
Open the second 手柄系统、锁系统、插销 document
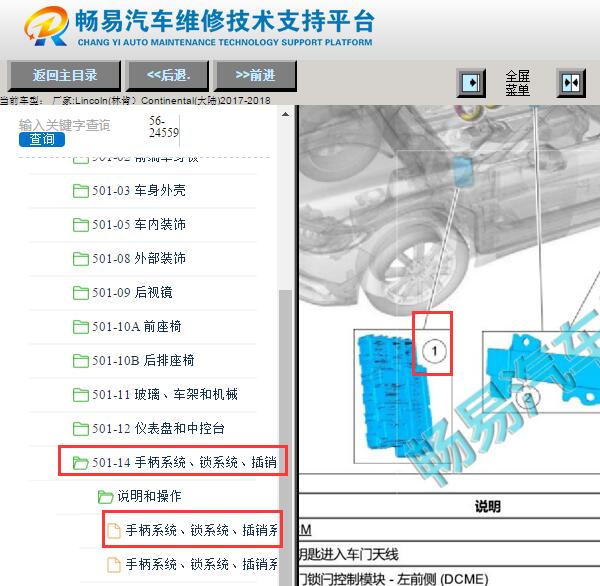click(202, 564)
